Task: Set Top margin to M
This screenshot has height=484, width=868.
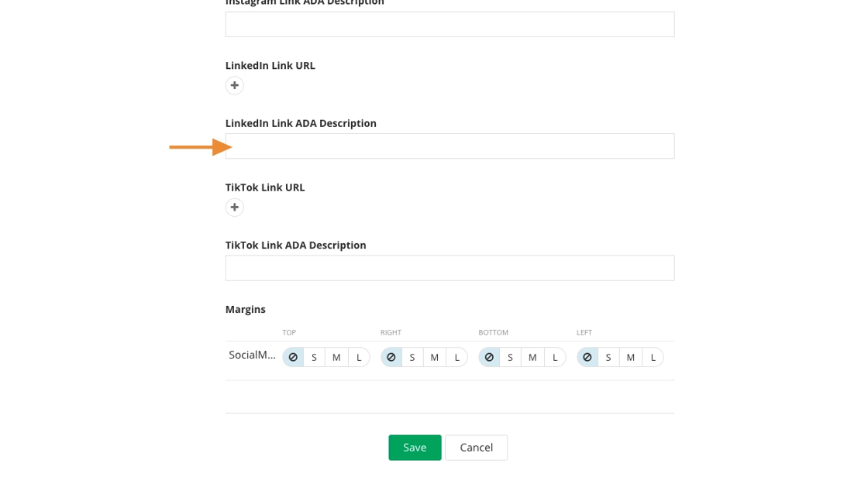Action: tap(336, 357)
